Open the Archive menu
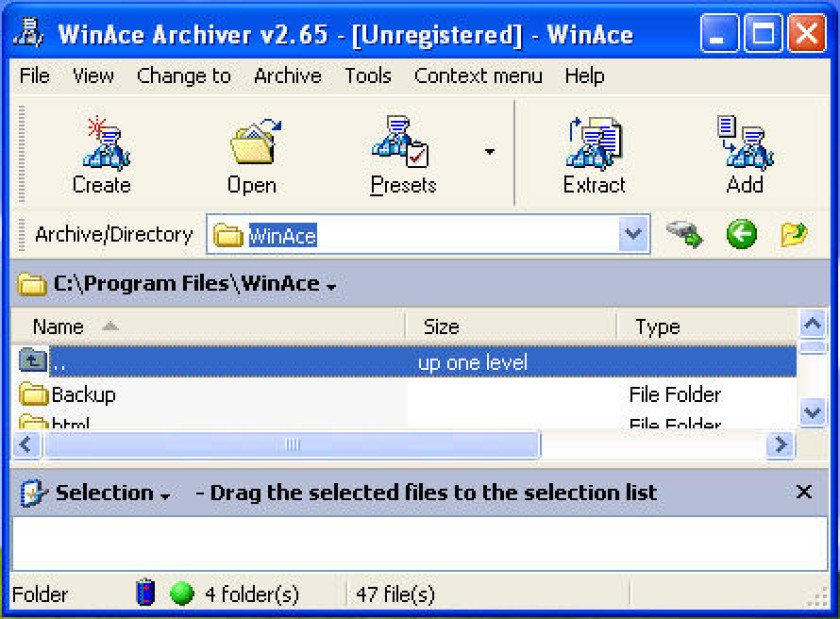Viewport: 840px width, 619px height. (x=288, y=76)
